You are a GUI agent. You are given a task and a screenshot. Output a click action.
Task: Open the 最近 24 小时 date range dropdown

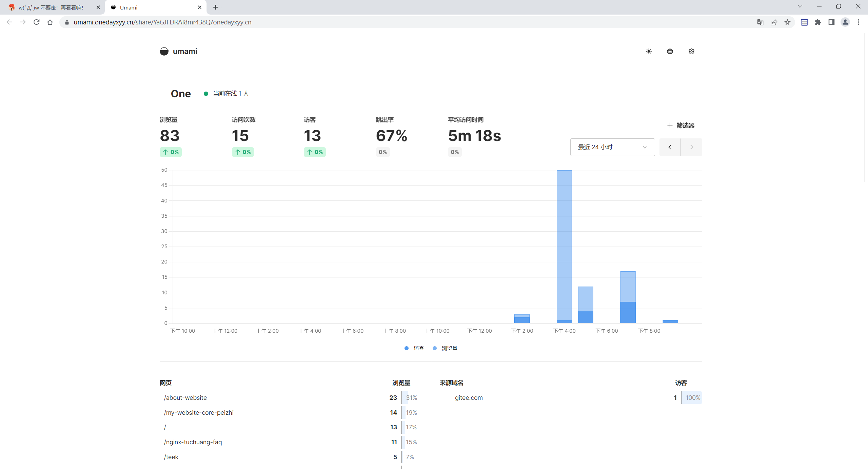[x=612, y=147]
